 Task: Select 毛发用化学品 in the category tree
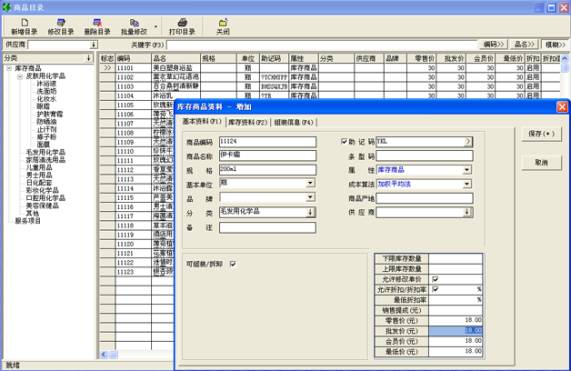pos(45,152)
